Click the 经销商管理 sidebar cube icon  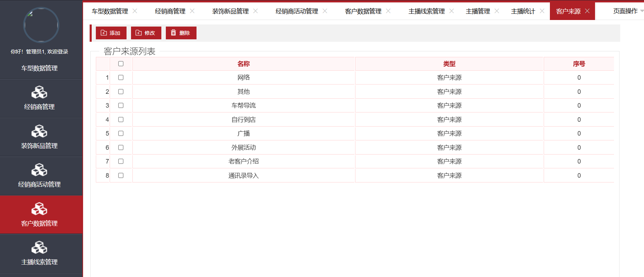tap(39, 92)
